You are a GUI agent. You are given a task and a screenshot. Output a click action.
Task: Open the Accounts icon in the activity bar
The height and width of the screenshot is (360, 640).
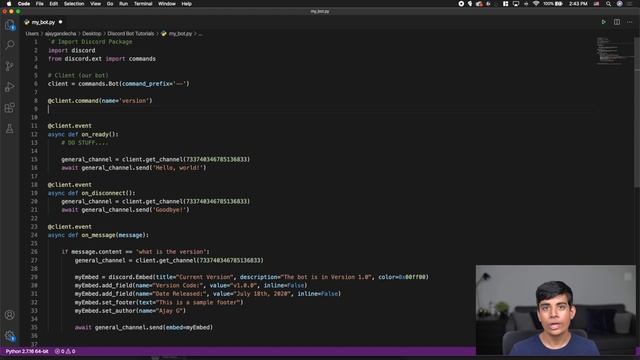(x=10, y=315)
